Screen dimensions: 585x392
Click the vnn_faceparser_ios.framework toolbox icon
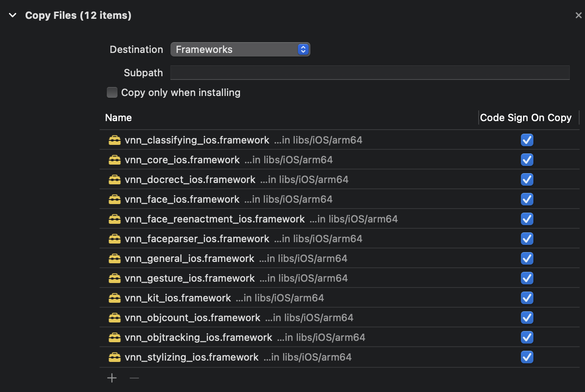pos(114,239)
